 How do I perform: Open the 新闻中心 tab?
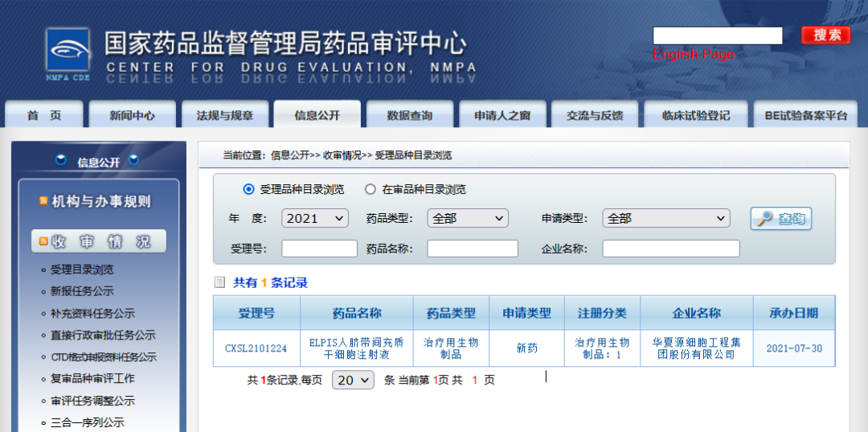click(132, 115)
